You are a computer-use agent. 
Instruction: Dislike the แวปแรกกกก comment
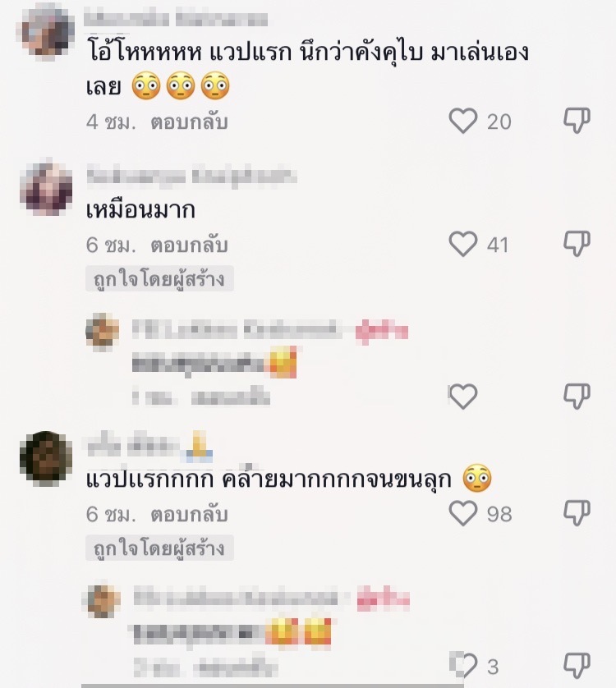coord(577,513)
